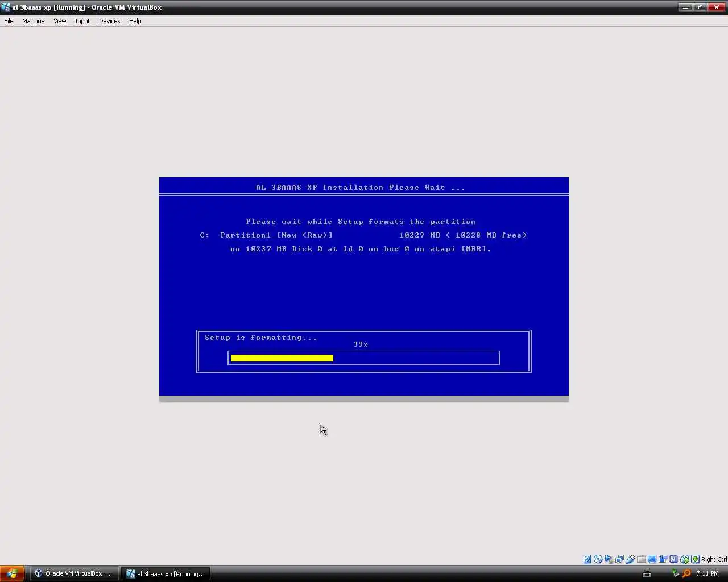Open the Help menu
Image resolution: width=728 pixels, height=582 pixels.
point(135,21)
